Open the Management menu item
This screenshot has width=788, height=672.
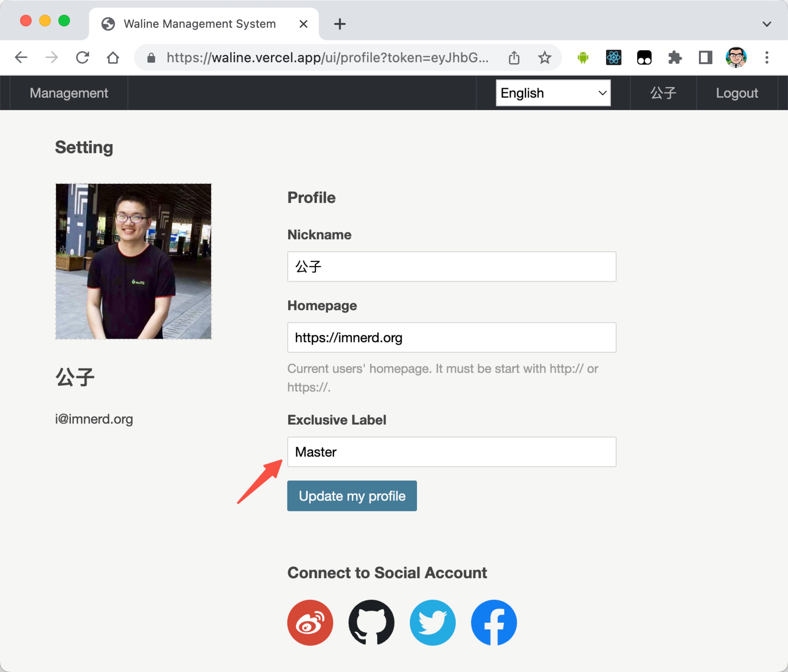(69, 93)
